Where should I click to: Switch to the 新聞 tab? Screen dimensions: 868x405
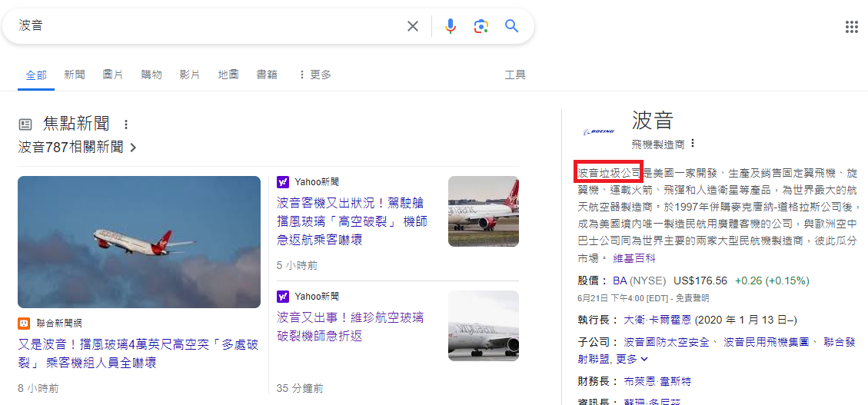(x=74, y=75)
